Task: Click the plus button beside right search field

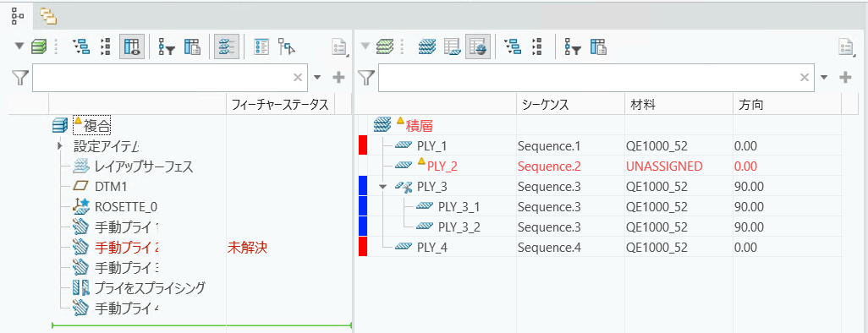Action: point(845,78)
